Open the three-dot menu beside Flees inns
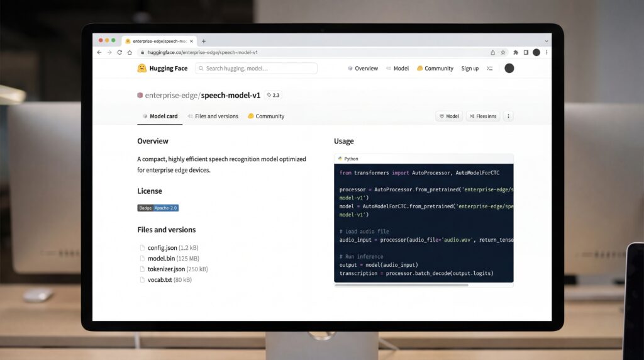 click(508, 116)
